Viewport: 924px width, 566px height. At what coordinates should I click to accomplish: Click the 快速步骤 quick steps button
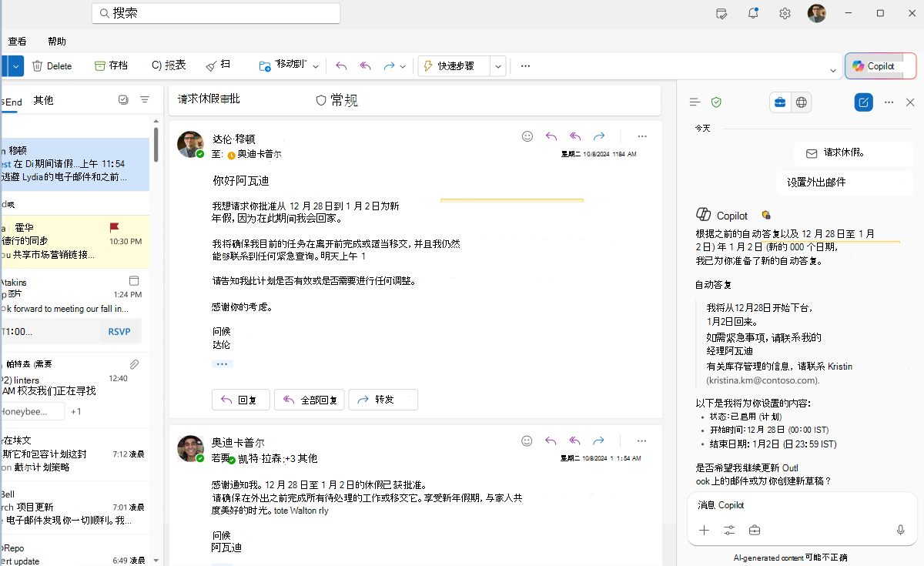click(x=454, y=66)
